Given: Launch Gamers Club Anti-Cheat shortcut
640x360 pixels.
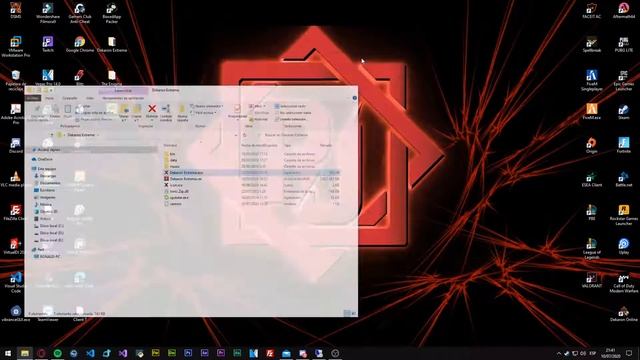Looking at the screenshot, I should (80, 13).
